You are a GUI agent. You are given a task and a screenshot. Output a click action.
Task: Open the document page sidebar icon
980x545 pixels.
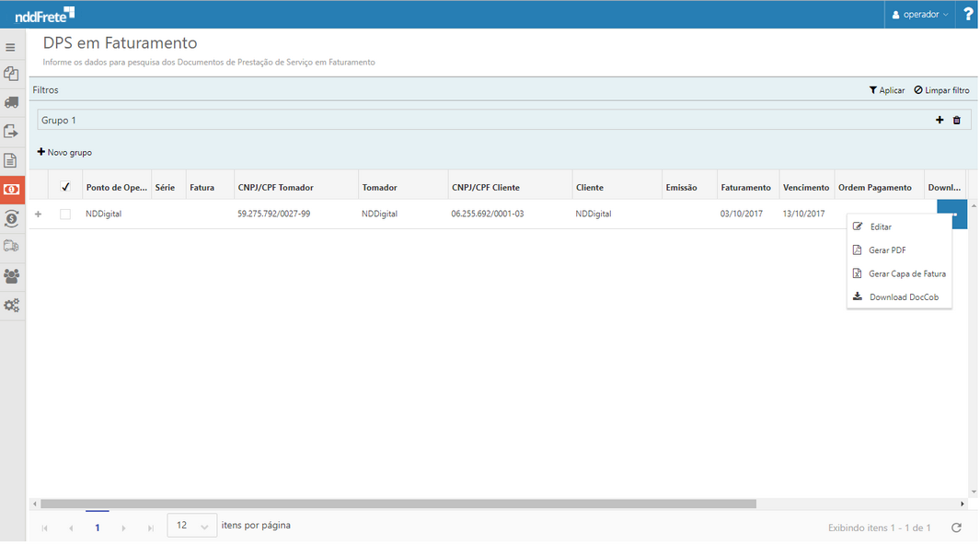tap(11, 160)
